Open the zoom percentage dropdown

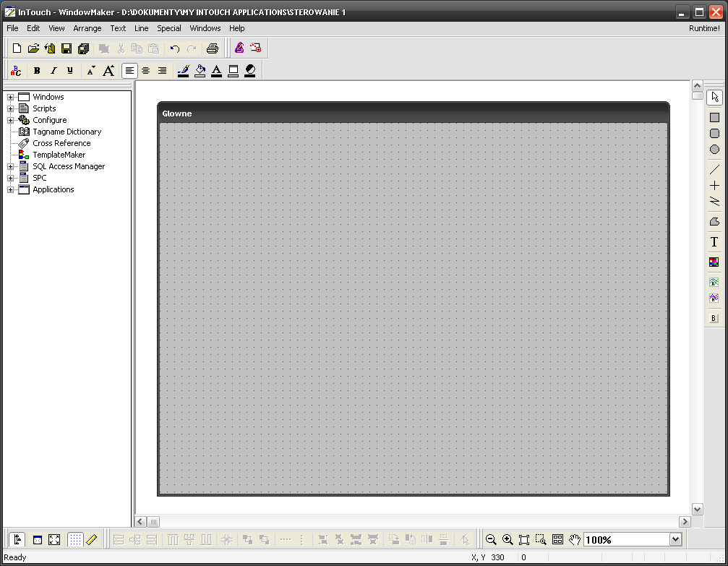[x=675, y=539]
